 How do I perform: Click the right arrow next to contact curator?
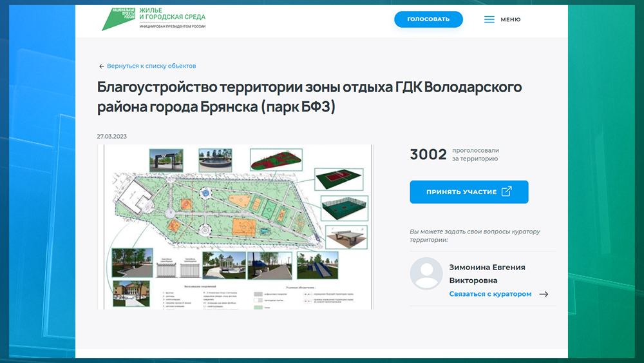pos(544,294)
